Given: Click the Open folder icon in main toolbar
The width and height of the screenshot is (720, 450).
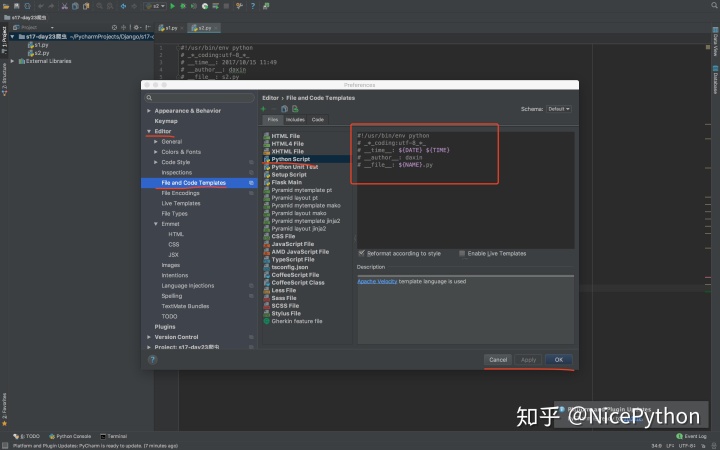Looking at the screenshot, I should click(6, 6).
